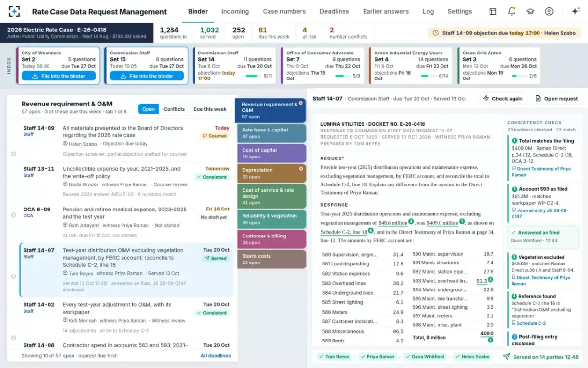Select the Cost of capital folder tab
588x368 pixels.
[271, 153]
